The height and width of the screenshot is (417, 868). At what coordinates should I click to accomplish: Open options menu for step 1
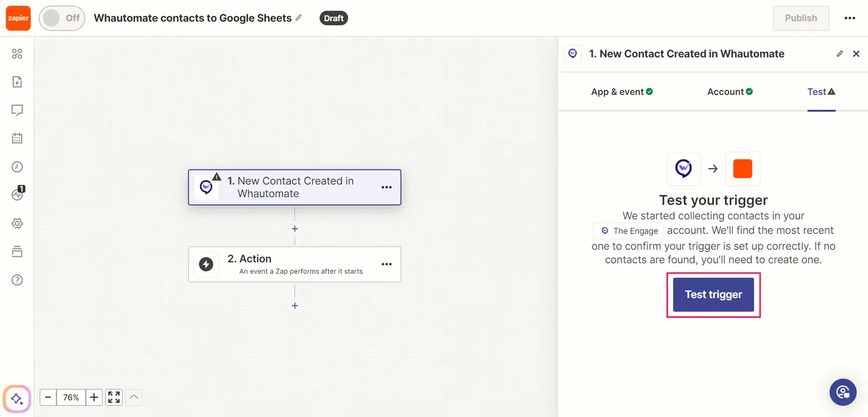pyautogui.click(x=386, y=187)
